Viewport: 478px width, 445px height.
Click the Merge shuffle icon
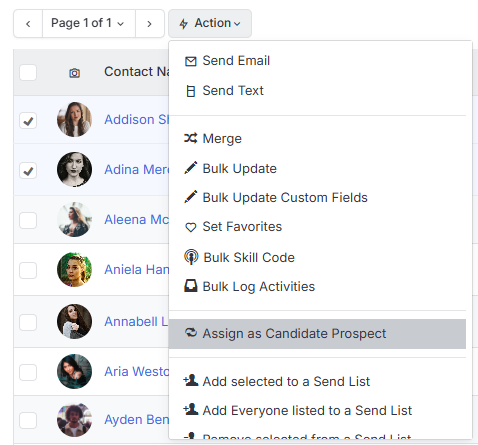(x=191, y=138)
